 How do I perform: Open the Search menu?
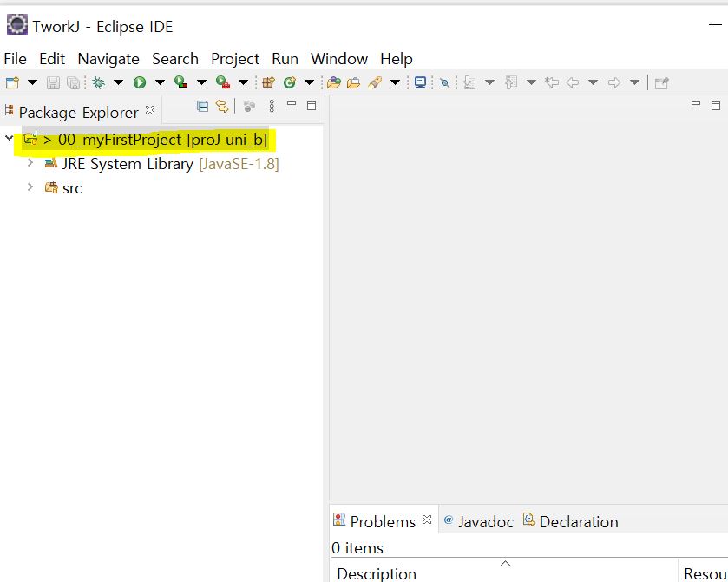175,59
